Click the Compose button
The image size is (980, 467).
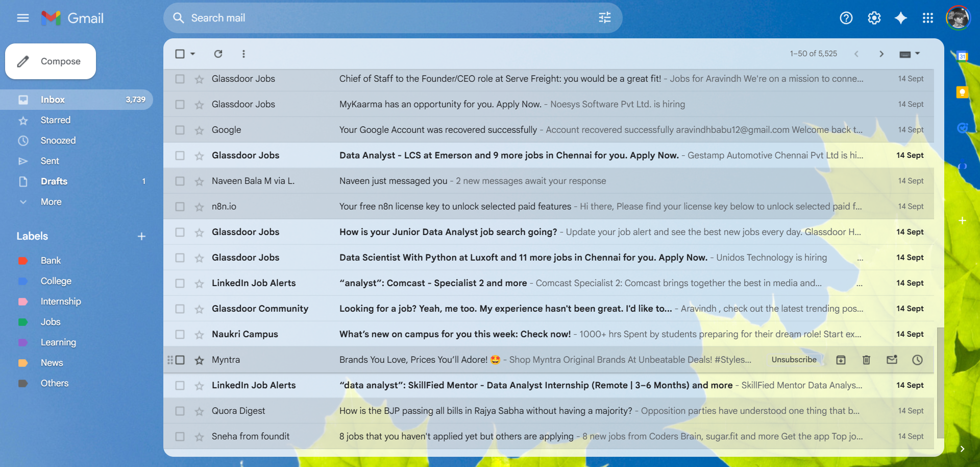click(51, 61)
